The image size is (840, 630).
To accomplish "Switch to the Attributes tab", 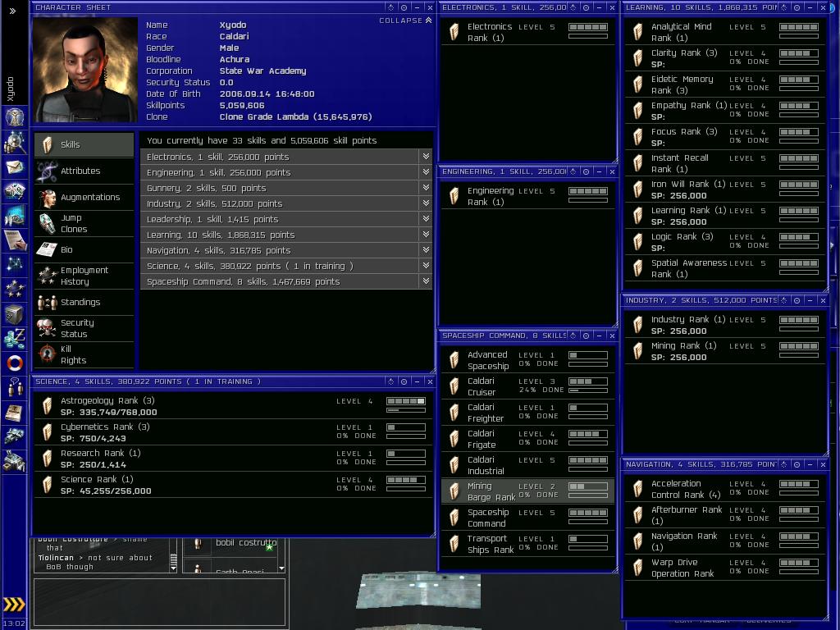I will tap(84, 171).
